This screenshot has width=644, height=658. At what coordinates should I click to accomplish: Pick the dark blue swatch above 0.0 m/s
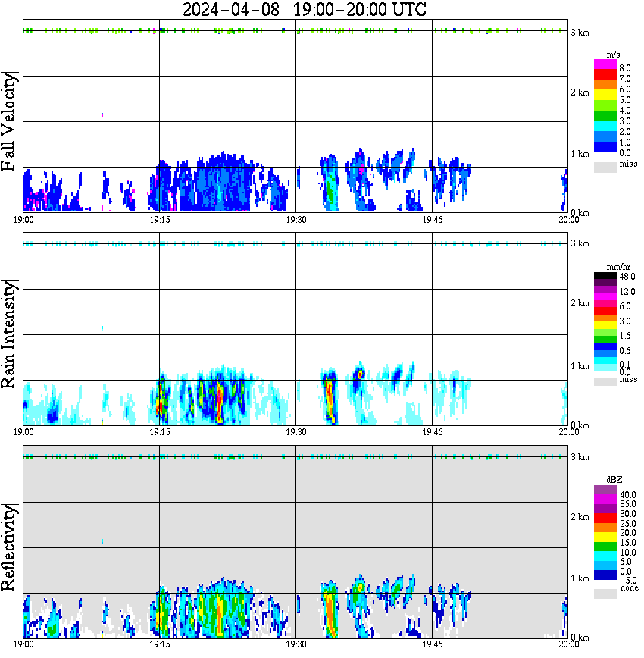(605, 146)
